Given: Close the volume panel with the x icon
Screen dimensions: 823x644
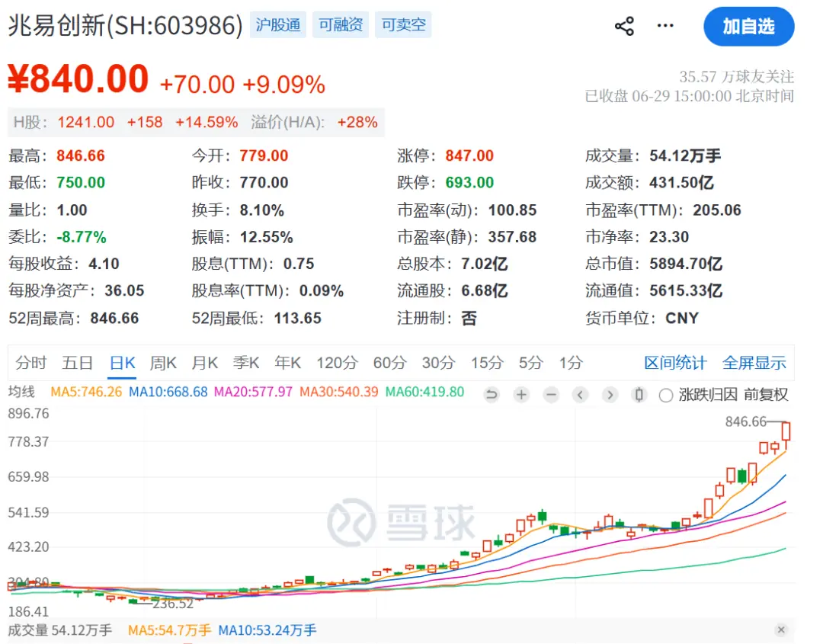Looking at the screenshot, I should click(781, 630).
